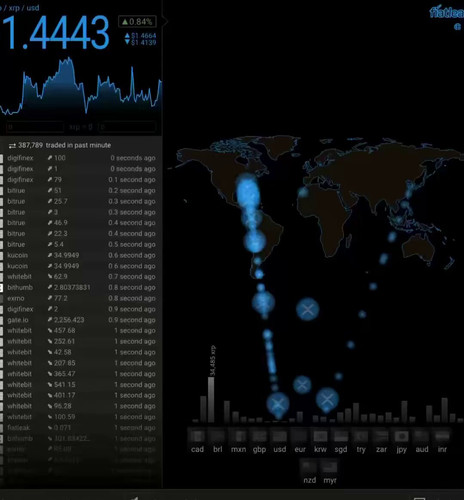Select the whitebit 401.17 trade row
Screen dimensions: 464x500
81,395
